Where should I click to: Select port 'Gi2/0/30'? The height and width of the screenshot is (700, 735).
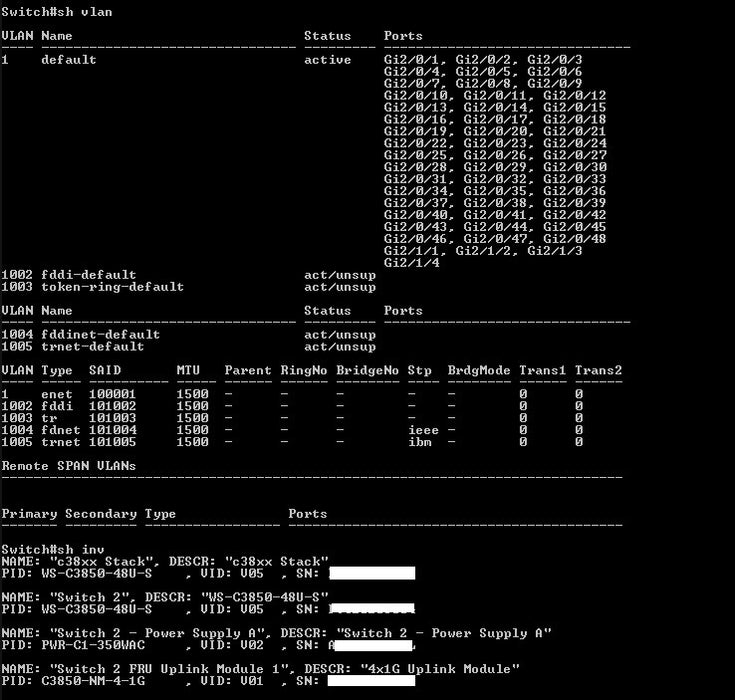coord(575,167)
